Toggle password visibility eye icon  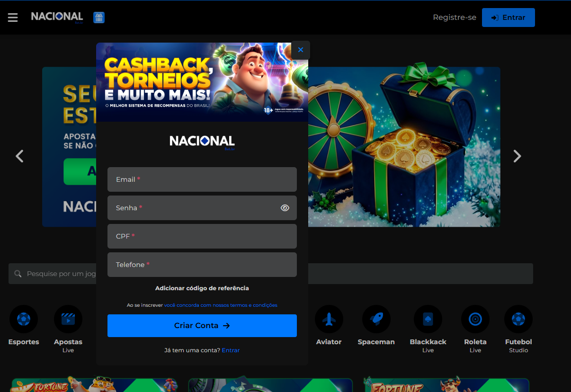(285, 208)
